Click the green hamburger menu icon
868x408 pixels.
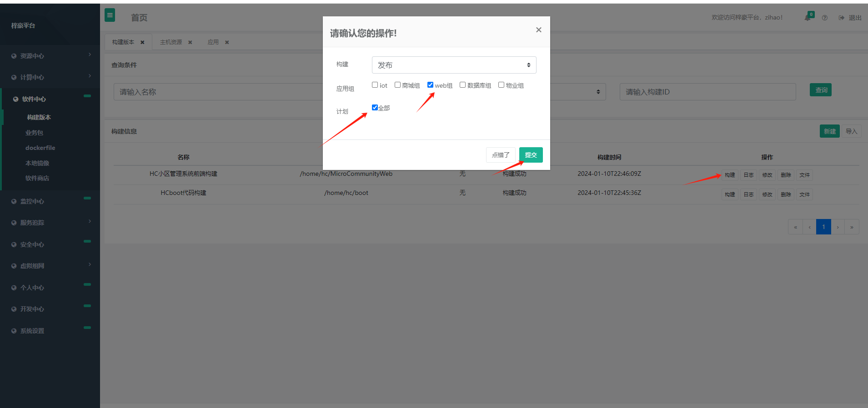pos(110,15)
